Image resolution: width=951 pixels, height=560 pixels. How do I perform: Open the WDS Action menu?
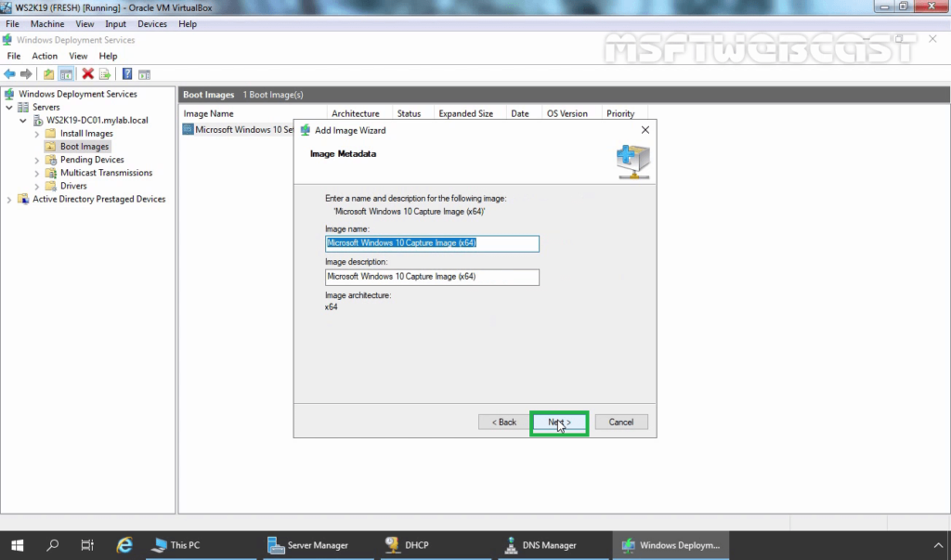tap(45, 56)
